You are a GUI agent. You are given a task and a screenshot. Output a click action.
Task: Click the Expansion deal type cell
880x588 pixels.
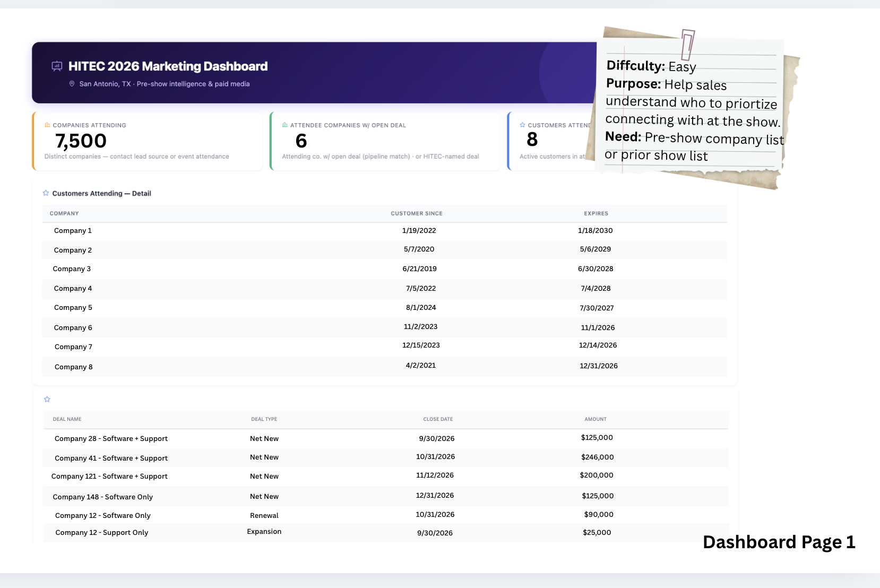[264, 532]
